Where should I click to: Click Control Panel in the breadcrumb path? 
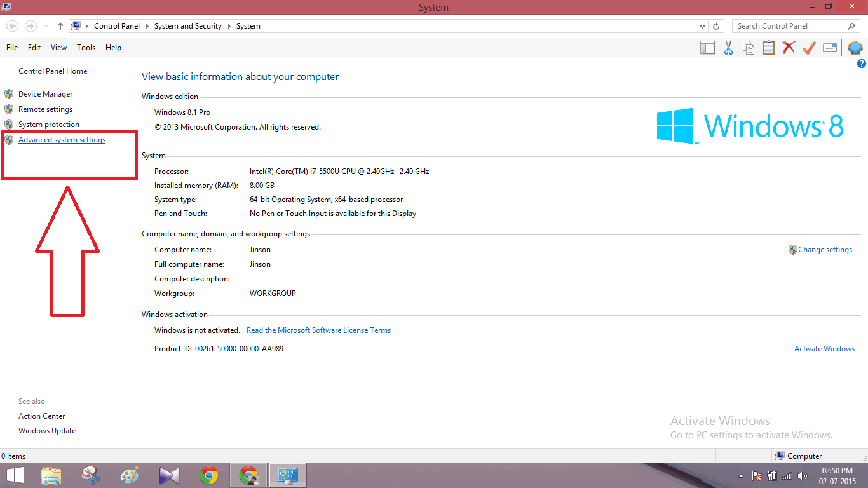117,26
